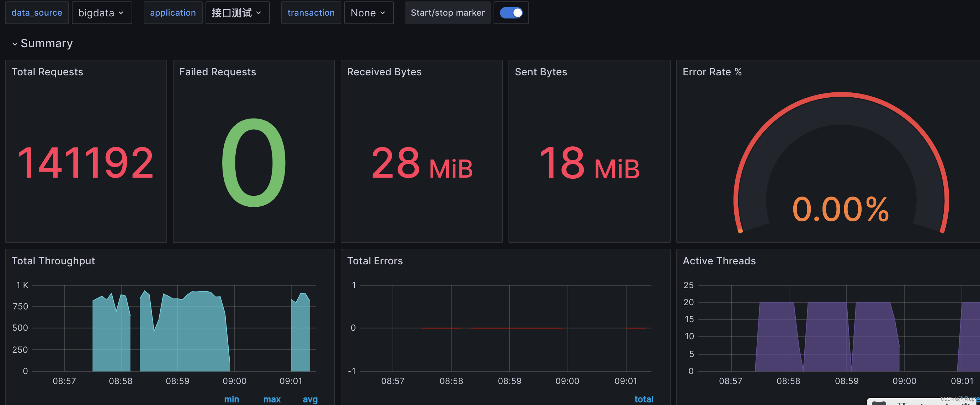Click the 25 label on Active Threads axis
980x405 pixels.
[688, 285]
